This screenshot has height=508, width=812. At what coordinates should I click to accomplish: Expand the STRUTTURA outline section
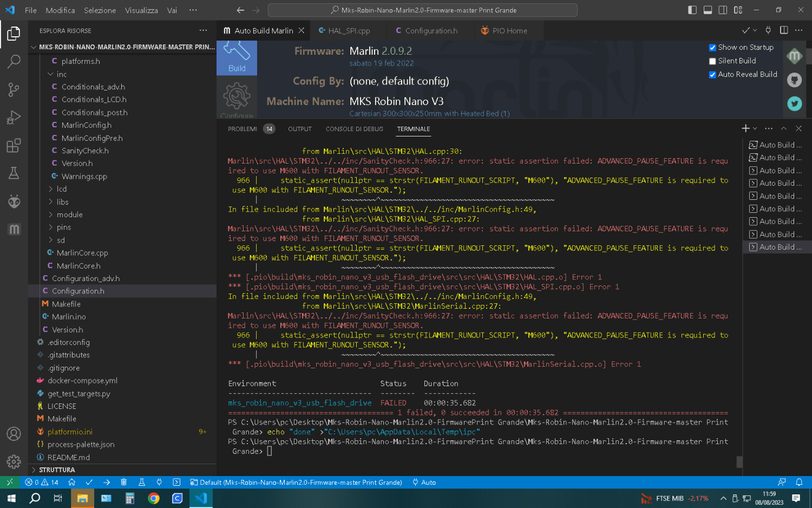[x=57, y=470]
